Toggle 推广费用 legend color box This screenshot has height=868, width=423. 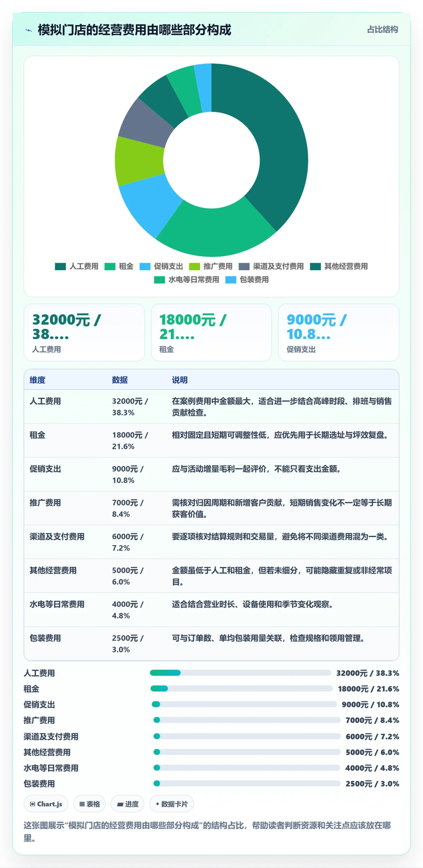(x=195, y=267)
